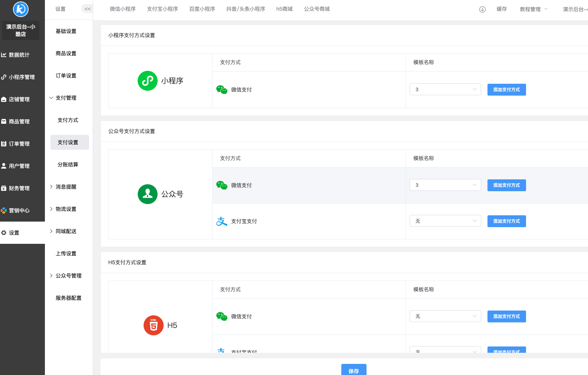588x375 pixels.
Task: Click the download icon in top bar
Action: (x=482, y=9)
